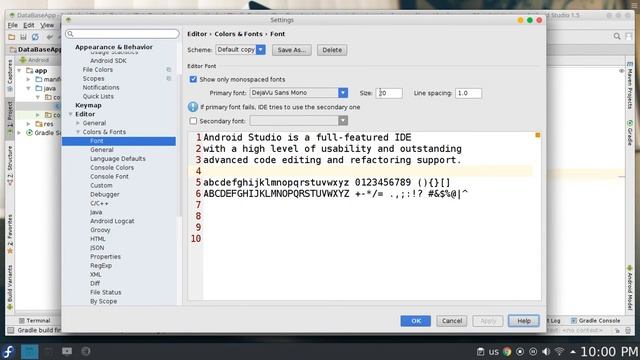The height and width of the screenshot is (360, 640).
Task: Open the Wi-Fi network tray icon
Action: click(x=560, y=351)
